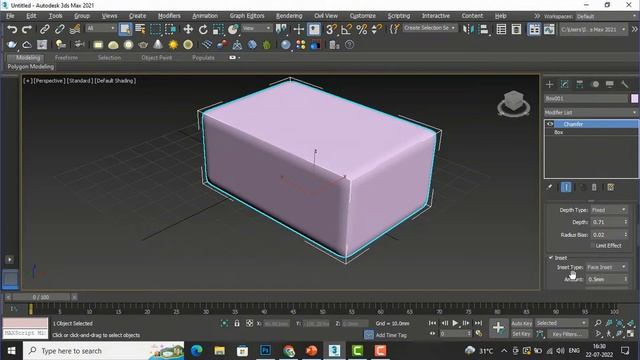Switch to the Freeform ribbon tab
Screen dimensions: 640x360
pos(66,58)
